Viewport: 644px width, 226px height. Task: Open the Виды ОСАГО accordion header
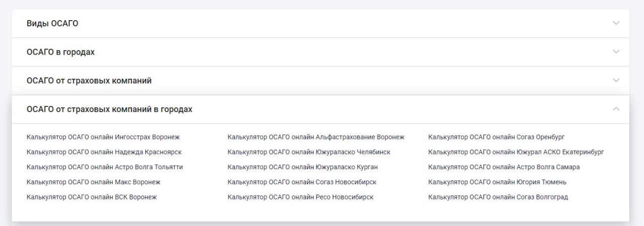coord(320,24)
